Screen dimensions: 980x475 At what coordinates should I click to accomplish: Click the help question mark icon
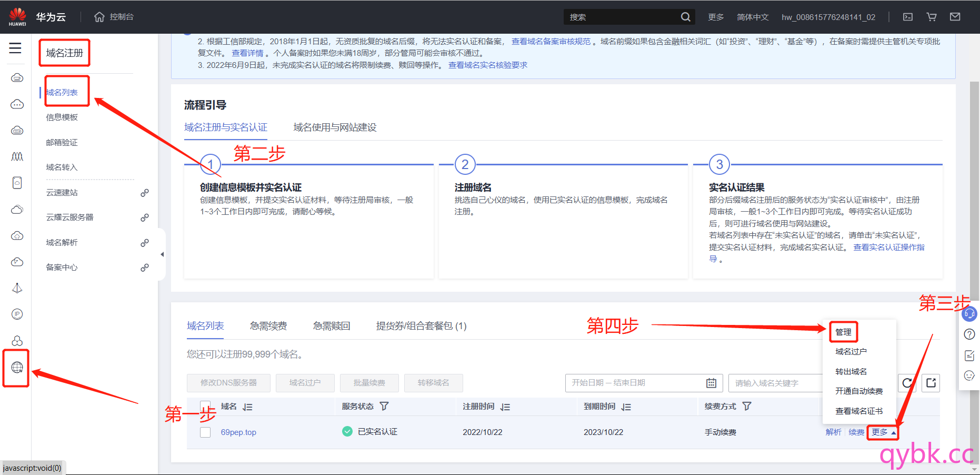pyautogui.click(x=969, y=334)
